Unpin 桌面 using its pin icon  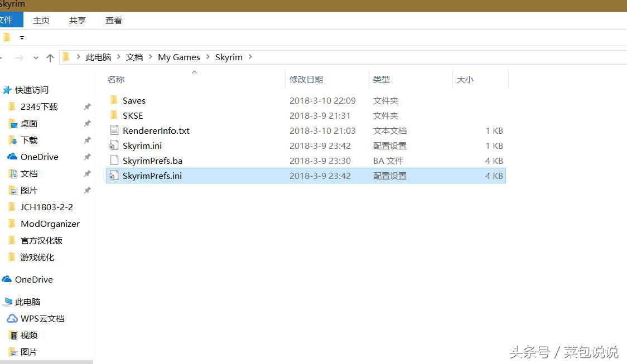click(87, 123)
